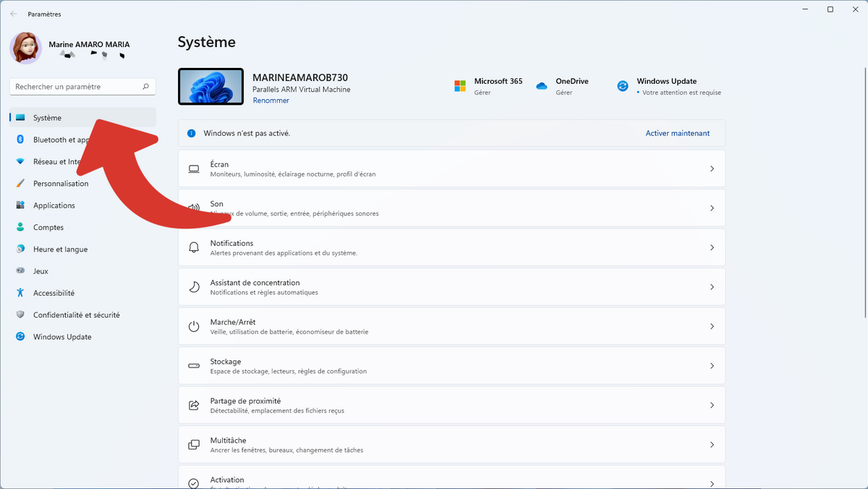Click the Marche/Arrêt power icon
Viewport: 868px width, 489px height.
coord(194,326)
